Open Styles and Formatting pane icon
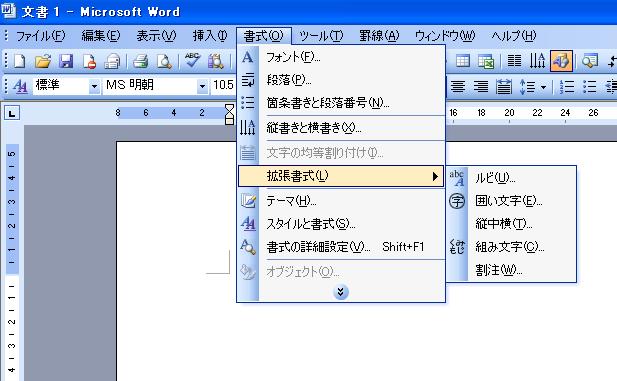This screenshot has width=617, height=381. [20, 85]
